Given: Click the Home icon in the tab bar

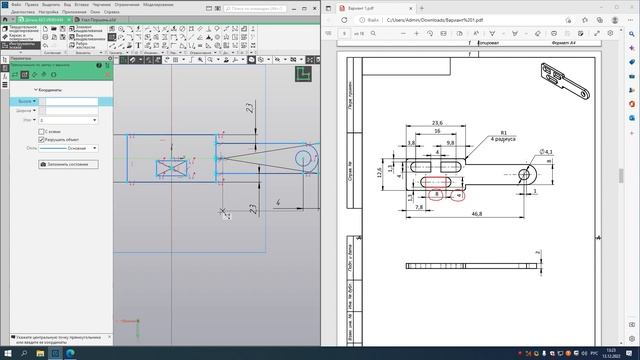Looking at the screenshot, I should click(x=5, y=20).
